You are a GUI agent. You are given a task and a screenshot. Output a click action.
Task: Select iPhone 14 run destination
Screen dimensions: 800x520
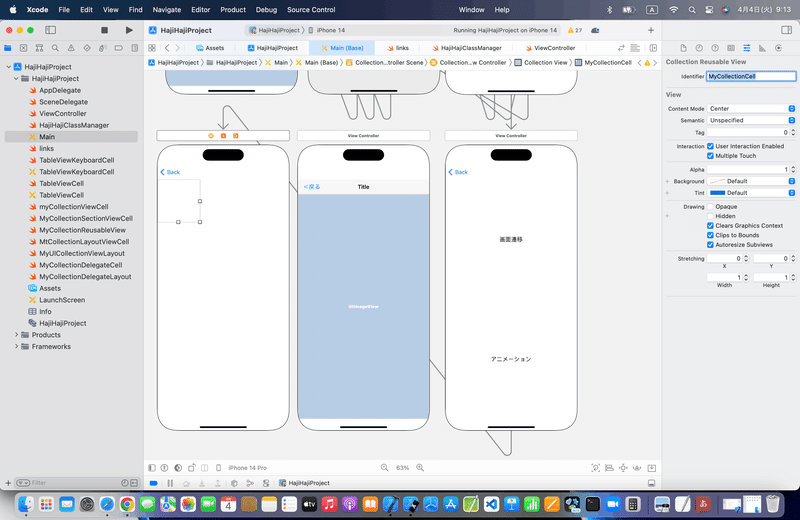[328, 30]
